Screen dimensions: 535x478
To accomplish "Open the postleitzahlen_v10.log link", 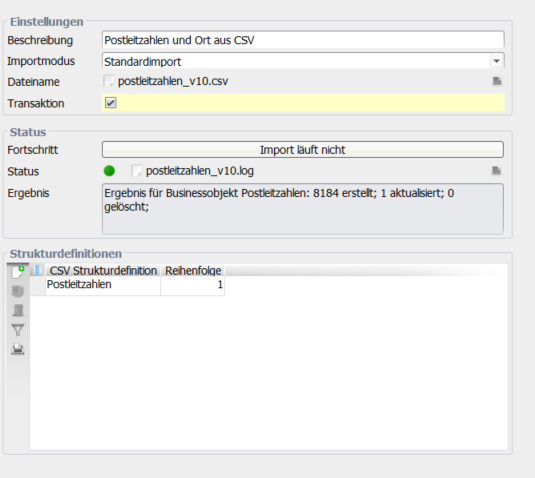I will coord(200,171).
